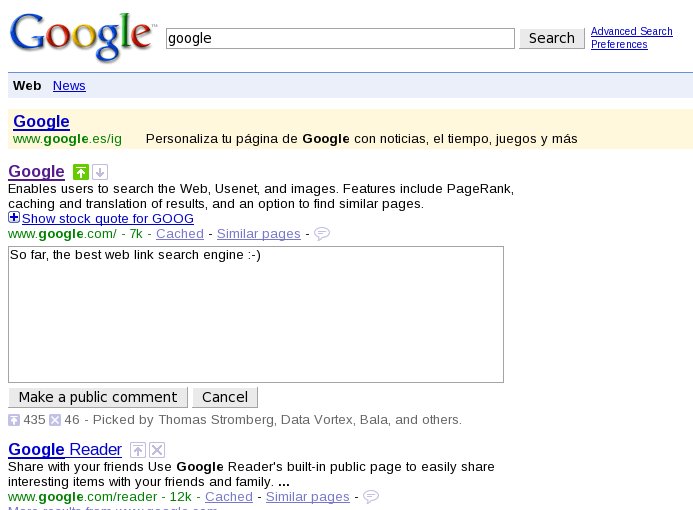This screenshot has height=510, width=693.
Task: Focus the search query input box
Action: [x=340, y=38]
